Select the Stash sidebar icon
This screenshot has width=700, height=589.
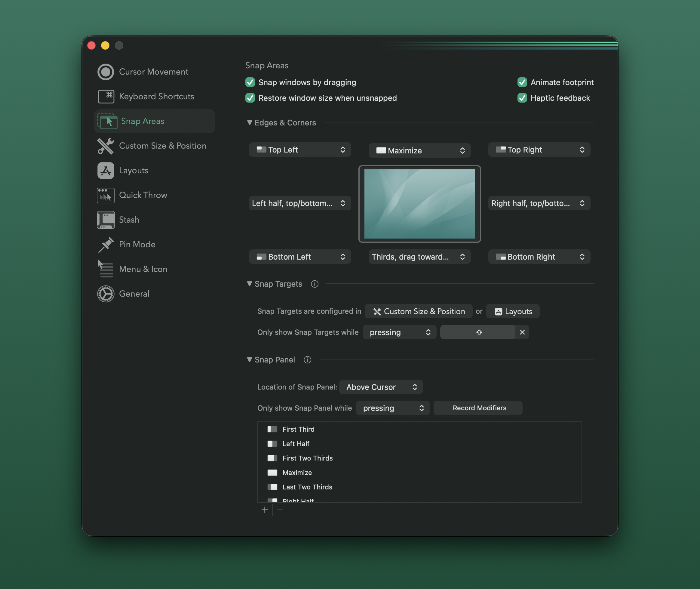[106, 220]
